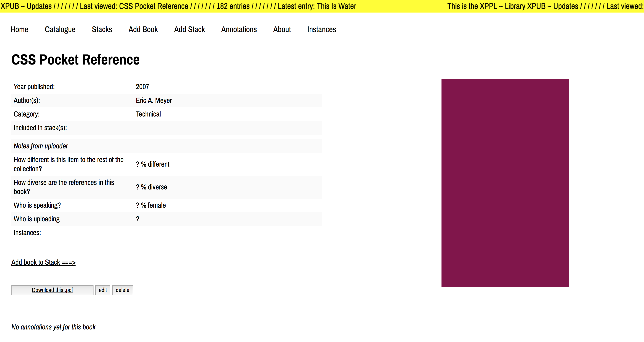This screenshot has width=644, height=342.
Task: Click the author name Eric A. Meyer
Action: click(154, 100)
